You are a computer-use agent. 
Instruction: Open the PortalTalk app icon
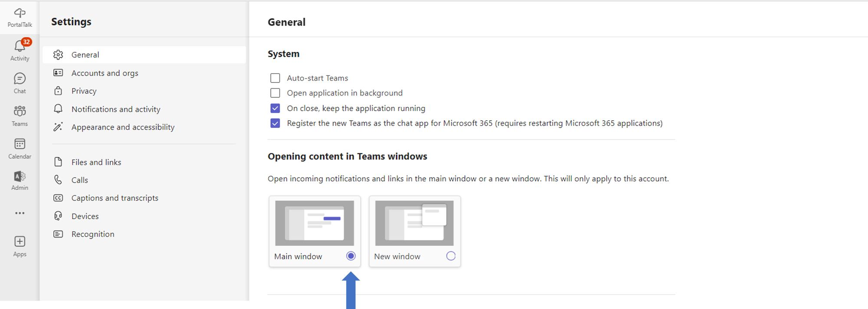coord(20,17)
